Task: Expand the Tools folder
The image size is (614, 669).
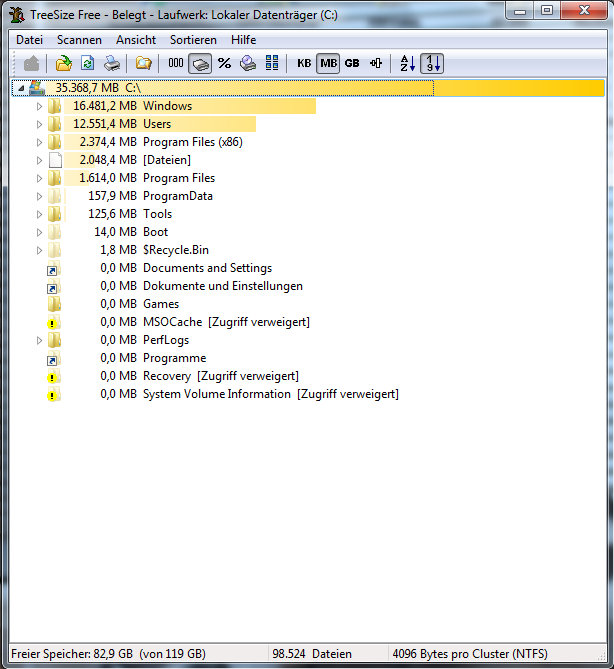Action: point(39,214)
